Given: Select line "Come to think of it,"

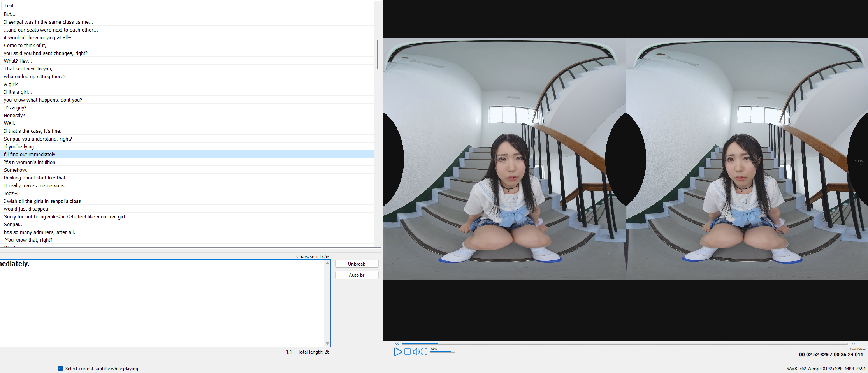Looking at the screenshot, I should click(x=188, y=46).
